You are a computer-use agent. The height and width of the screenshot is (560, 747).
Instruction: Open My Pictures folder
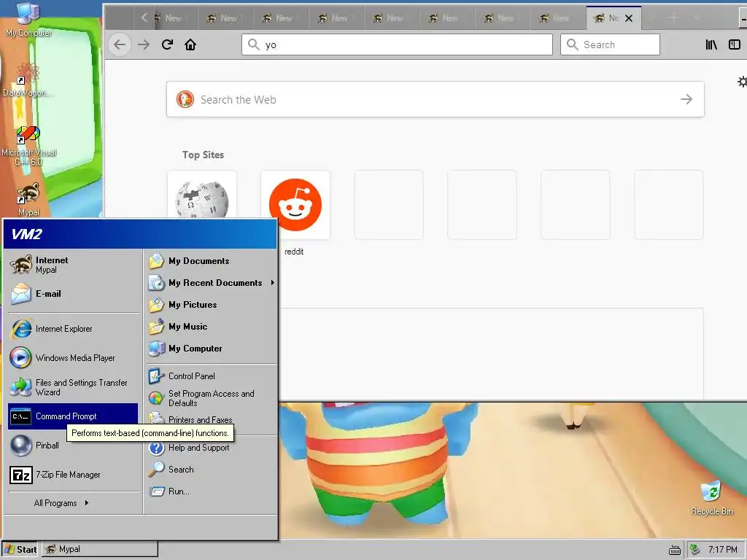212,305
